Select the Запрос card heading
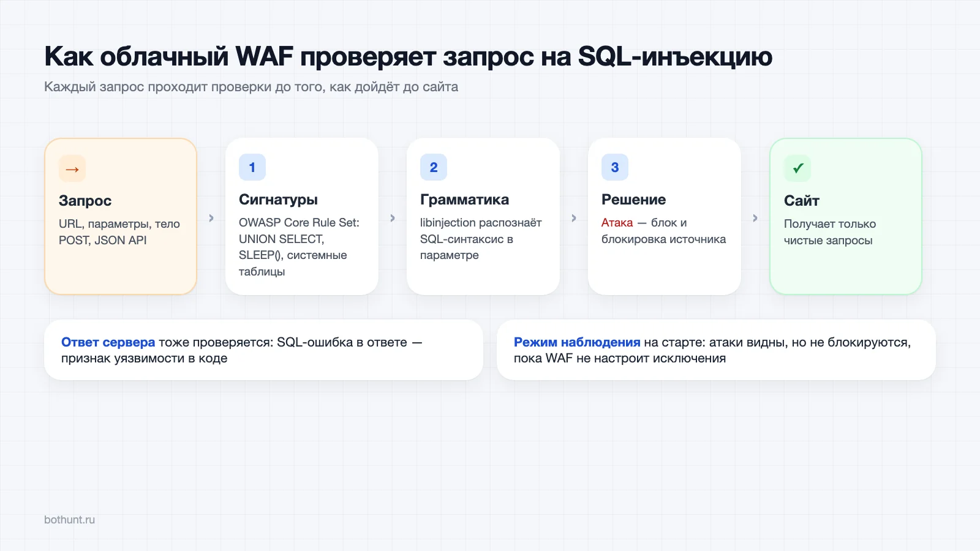The image size is (980, 551). pyautogui.click(x=85, y=201)
